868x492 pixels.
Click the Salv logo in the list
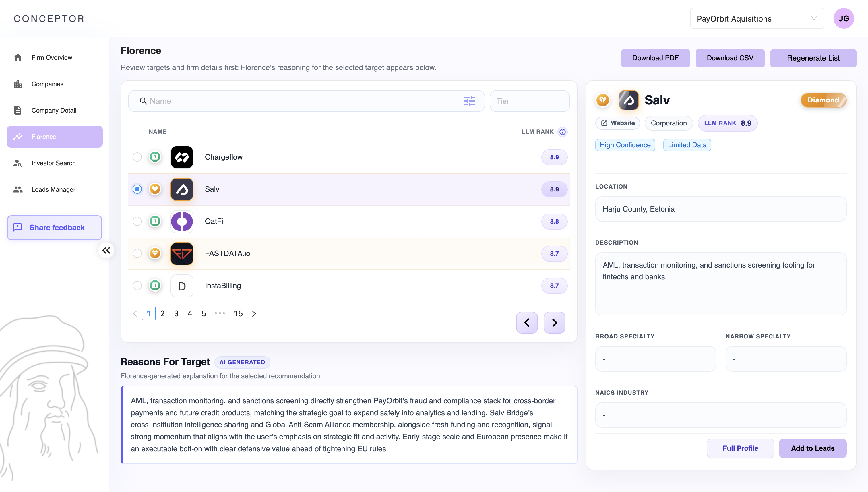click(x=182, y=189)
